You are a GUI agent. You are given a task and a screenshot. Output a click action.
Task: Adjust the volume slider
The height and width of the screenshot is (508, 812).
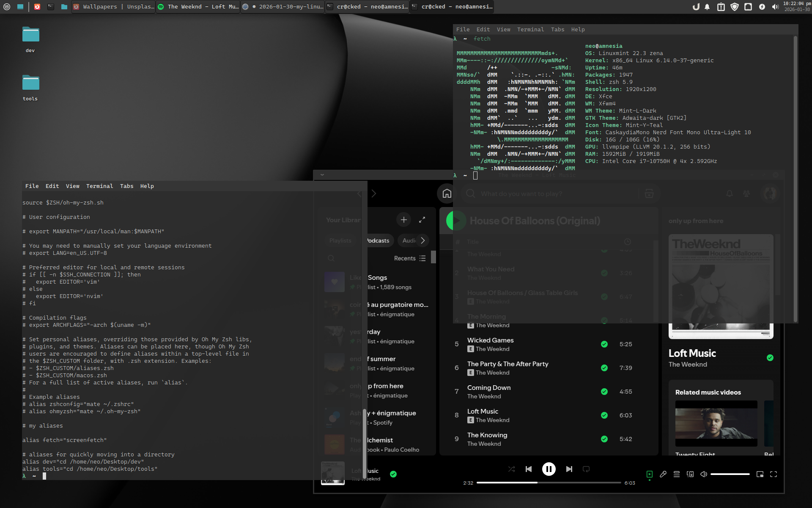730,474
